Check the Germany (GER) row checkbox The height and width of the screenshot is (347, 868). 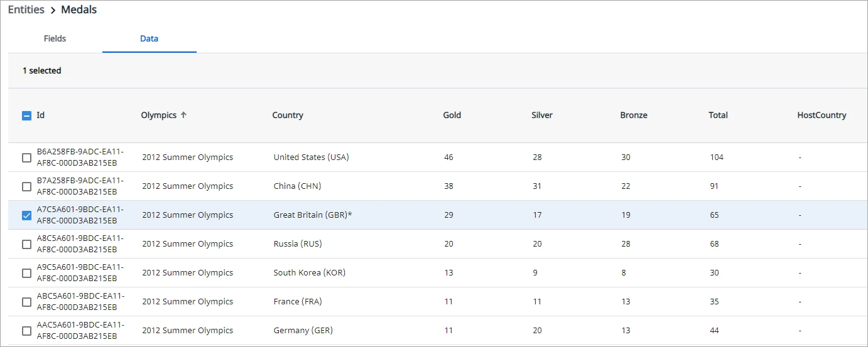(26, 331)
